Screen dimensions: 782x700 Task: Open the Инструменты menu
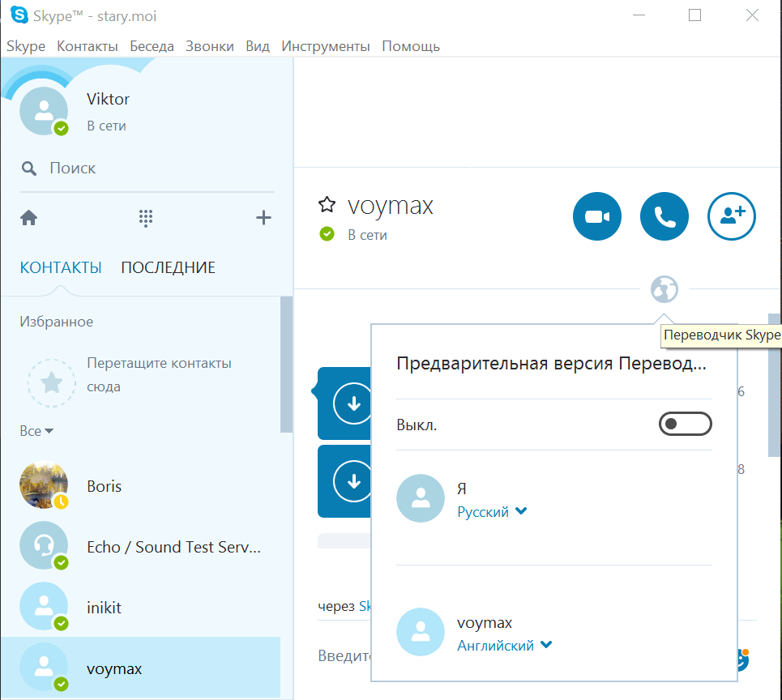pyautogui.click(x=326, y=46)
